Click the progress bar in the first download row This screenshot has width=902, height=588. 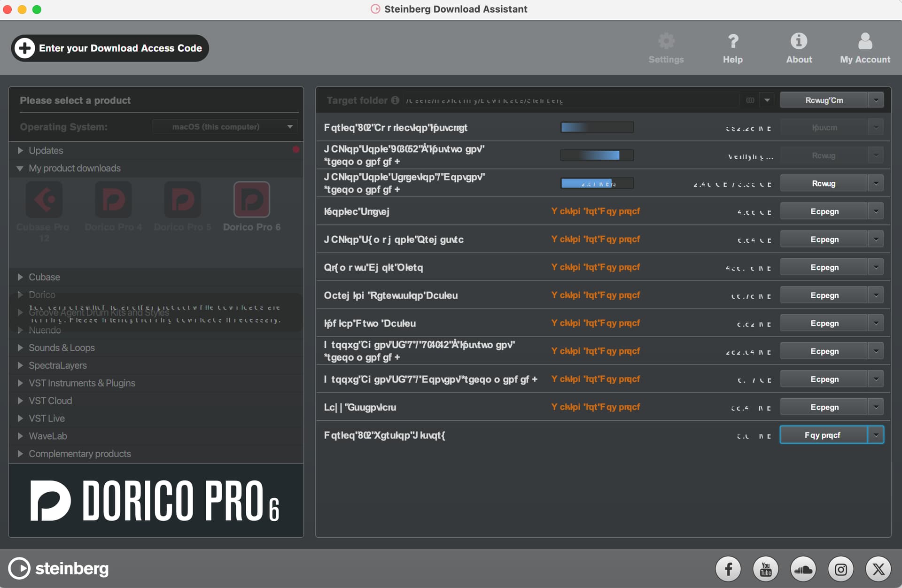[x=597, y=127]
